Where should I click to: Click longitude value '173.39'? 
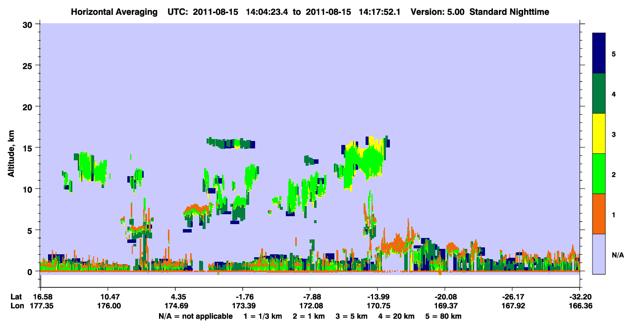[243, 306]
